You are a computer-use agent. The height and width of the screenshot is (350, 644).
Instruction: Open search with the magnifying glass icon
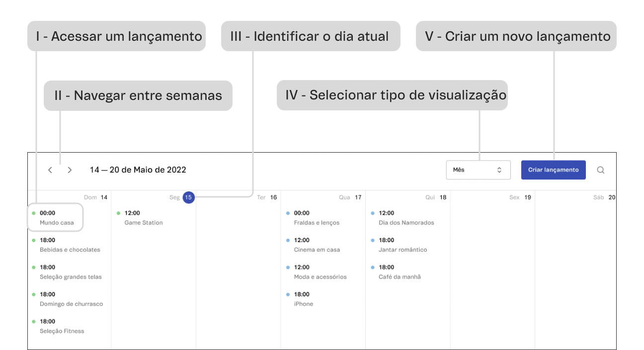tap(600, 170)
